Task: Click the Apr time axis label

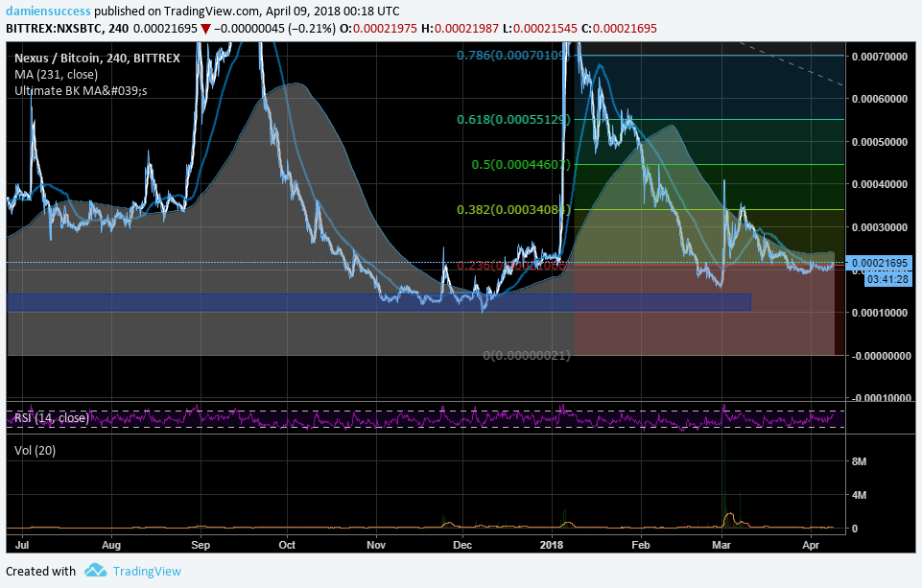Action: (x=811, y=545)
